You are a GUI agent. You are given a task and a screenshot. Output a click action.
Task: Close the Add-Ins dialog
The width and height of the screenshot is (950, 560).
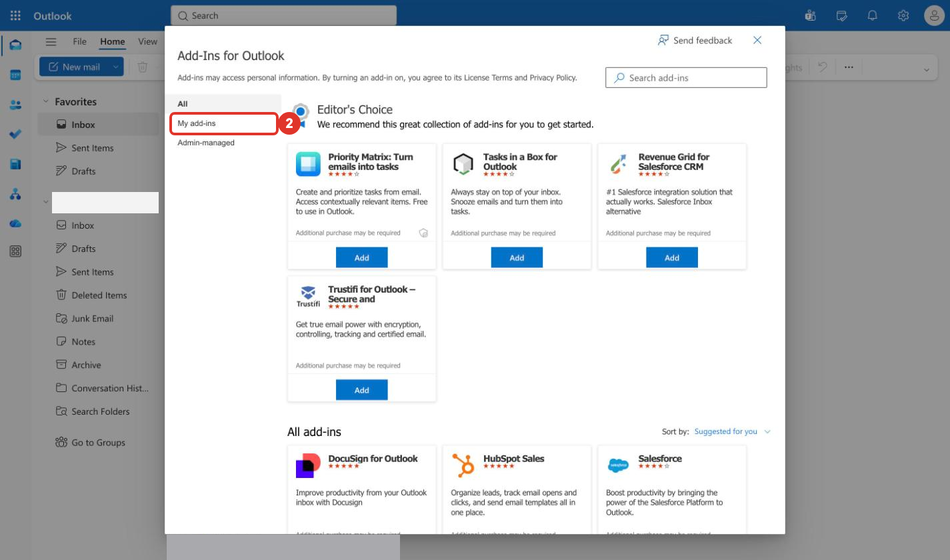[x=757, y=41]
